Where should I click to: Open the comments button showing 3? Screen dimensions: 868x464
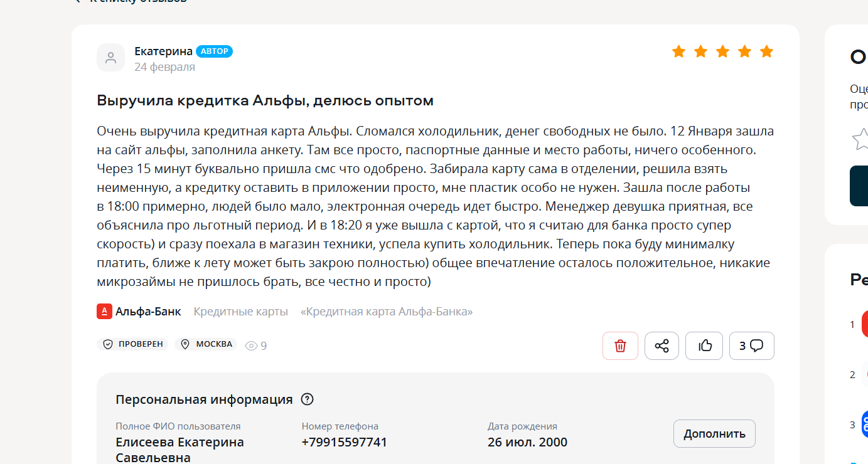coord(751,345)
